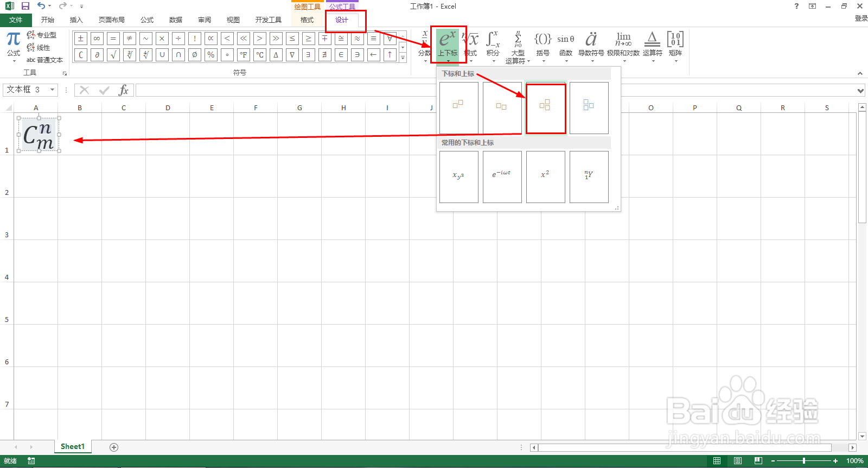
Task: Choose the left subscript-superscript template
Action: click(589, 107)
